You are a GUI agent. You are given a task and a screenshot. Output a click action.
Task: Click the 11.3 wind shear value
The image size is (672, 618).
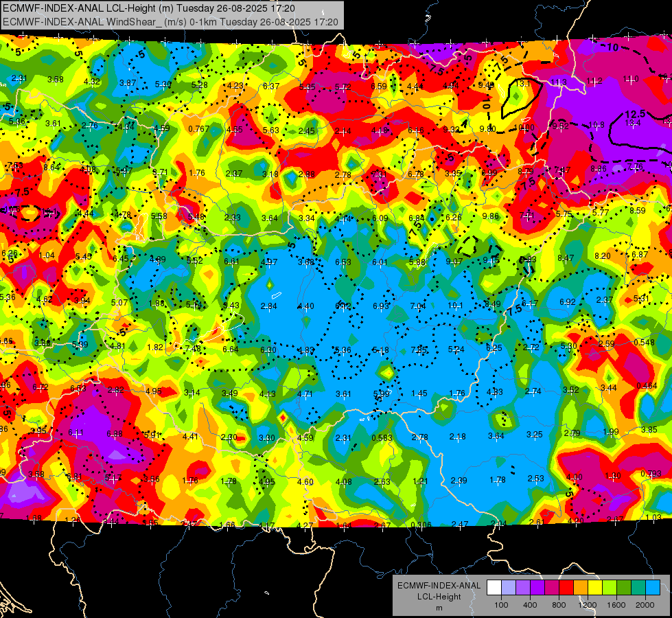(559, 82)
